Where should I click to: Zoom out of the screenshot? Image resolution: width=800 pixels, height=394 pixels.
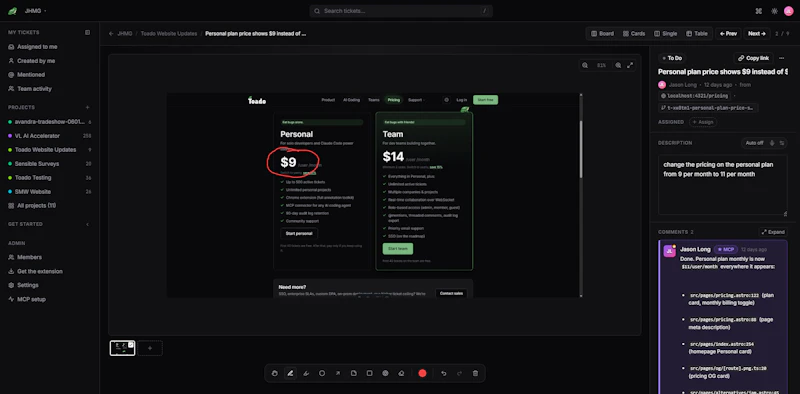585,65
